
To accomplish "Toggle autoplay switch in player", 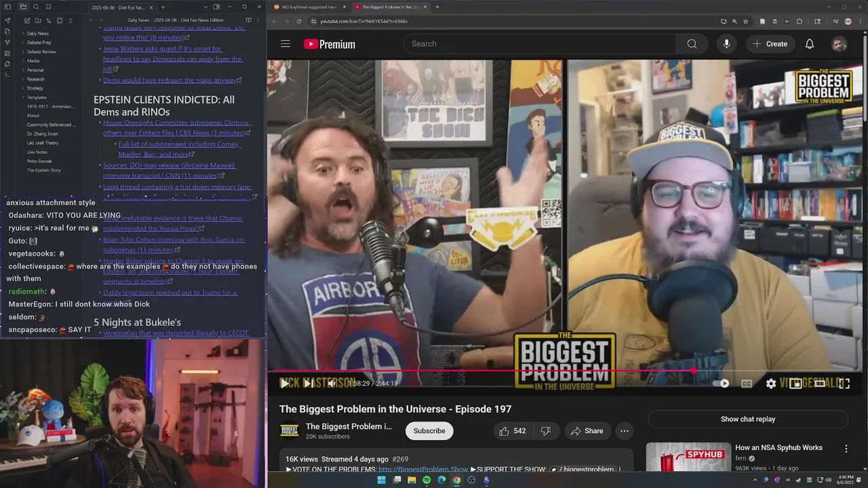I will pyautogui.click(x=721, y=384).
